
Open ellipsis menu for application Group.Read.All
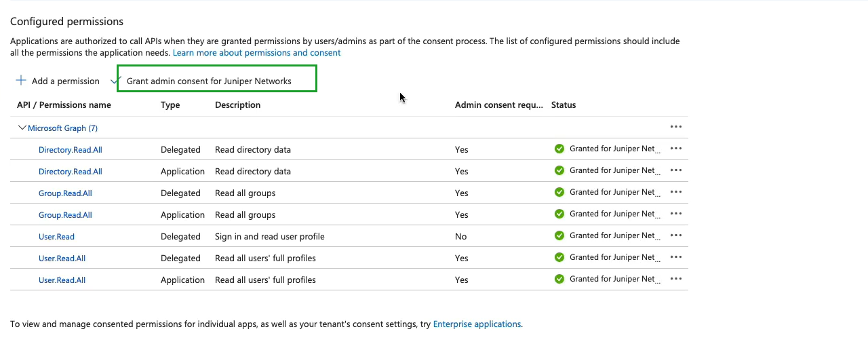tap(675, 214)
